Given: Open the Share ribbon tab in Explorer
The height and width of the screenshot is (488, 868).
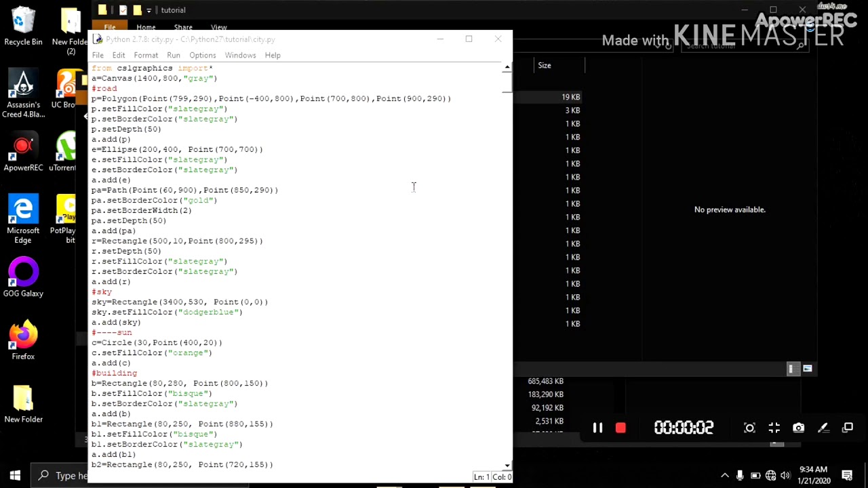Looking at the screenshot, I should 183,27.
